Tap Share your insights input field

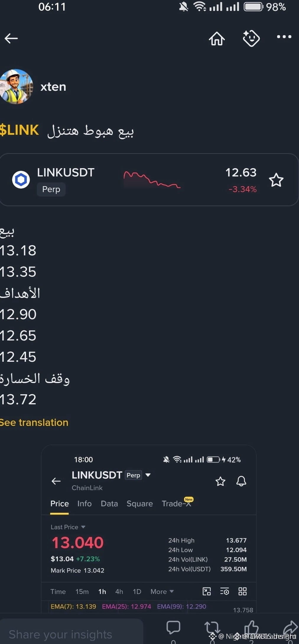click(x=71, y=632)
